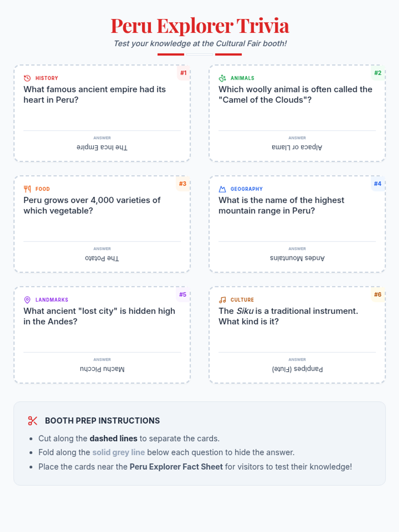399x532 pixels.
Task: Click the History clock icon on card #1
Action: [x=27, y=78]
